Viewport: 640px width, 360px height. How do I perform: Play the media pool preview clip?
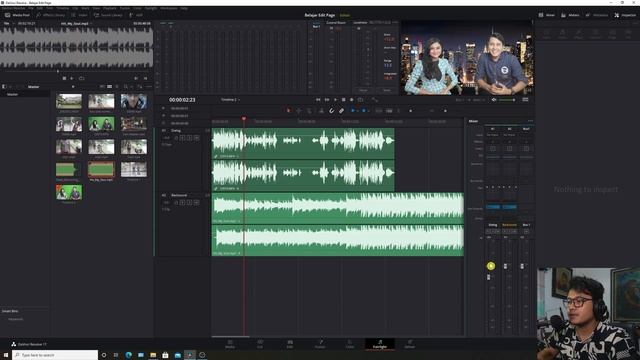click(x=72, y=78)
